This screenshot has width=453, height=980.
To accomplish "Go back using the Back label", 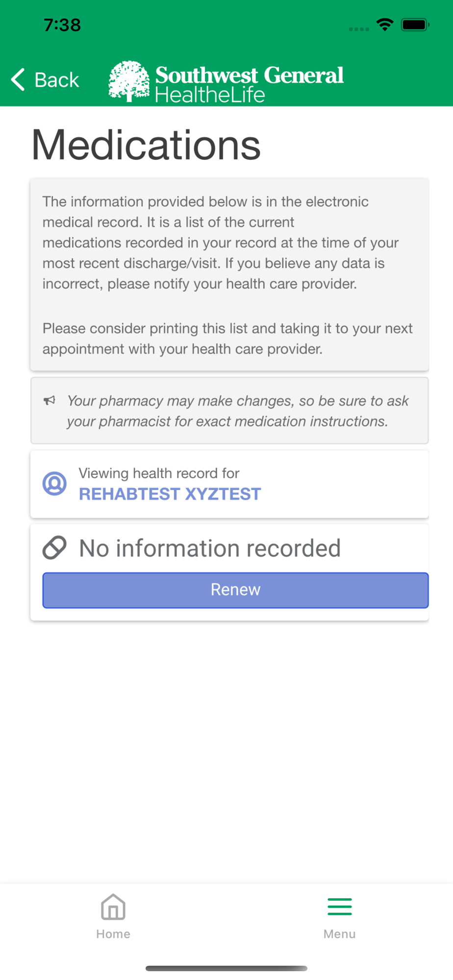I will click(x=57, y=80).
